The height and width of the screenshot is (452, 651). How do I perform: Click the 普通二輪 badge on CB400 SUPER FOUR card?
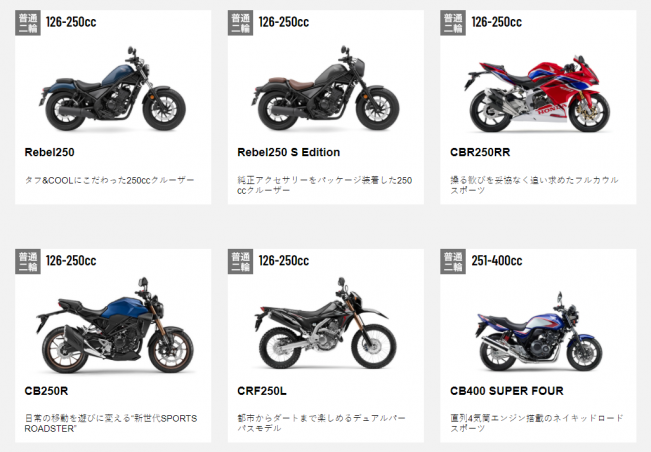click(453, 261)
